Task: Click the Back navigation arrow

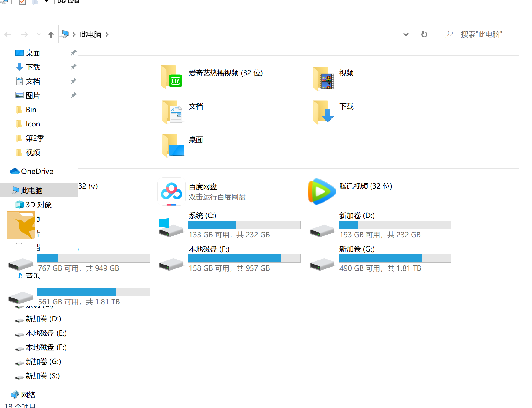Action: tap(8, 35)
